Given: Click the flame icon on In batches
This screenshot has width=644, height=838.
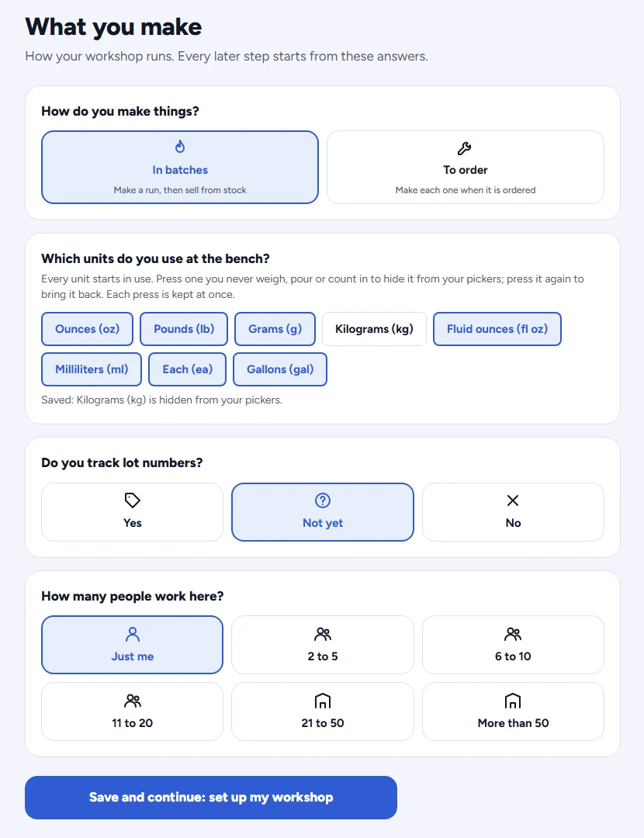Looking at the screenshot, I should (180, 147).
